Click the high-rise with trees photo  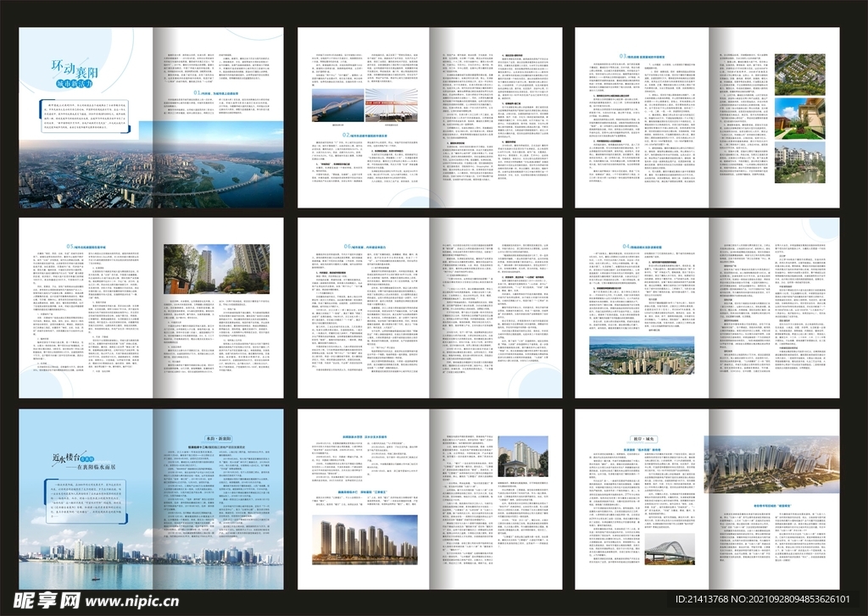coord(216,269)
